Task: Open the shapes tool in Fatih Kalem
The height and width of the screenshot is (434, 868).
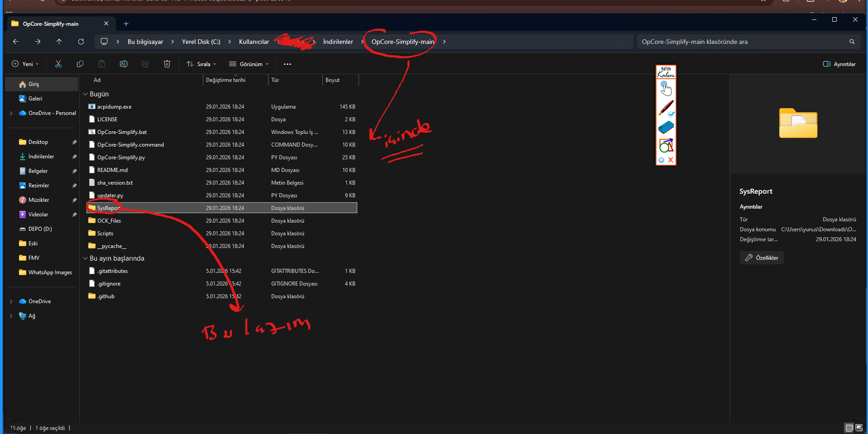Action: (666, 145)
